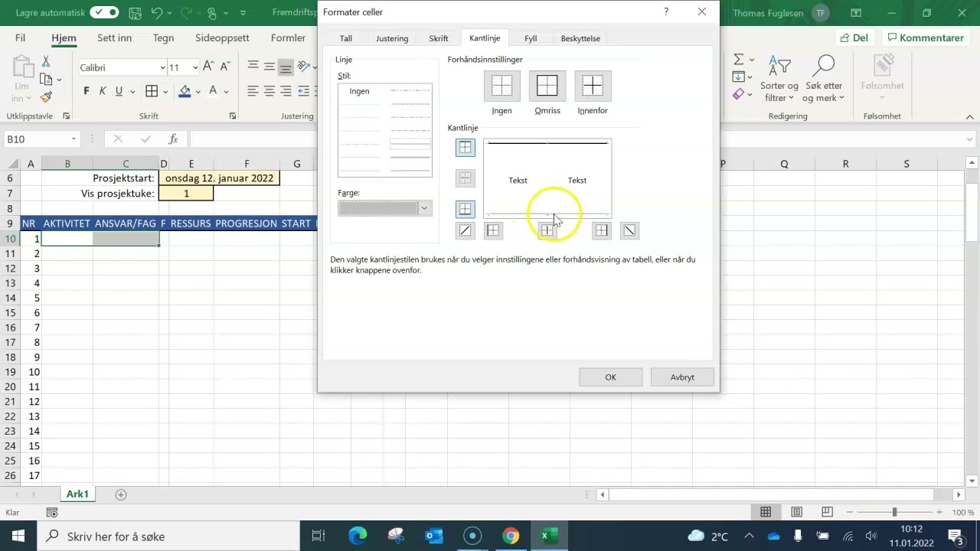
Task: Toggle the bottom border button in dialog
Action: [465, 209]
